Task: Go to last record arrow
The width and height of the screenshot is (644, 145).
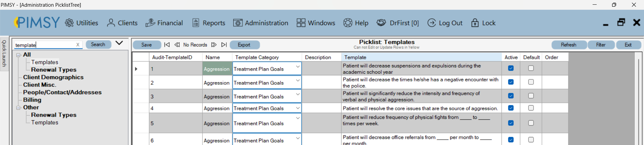Action: coord(224,45)
